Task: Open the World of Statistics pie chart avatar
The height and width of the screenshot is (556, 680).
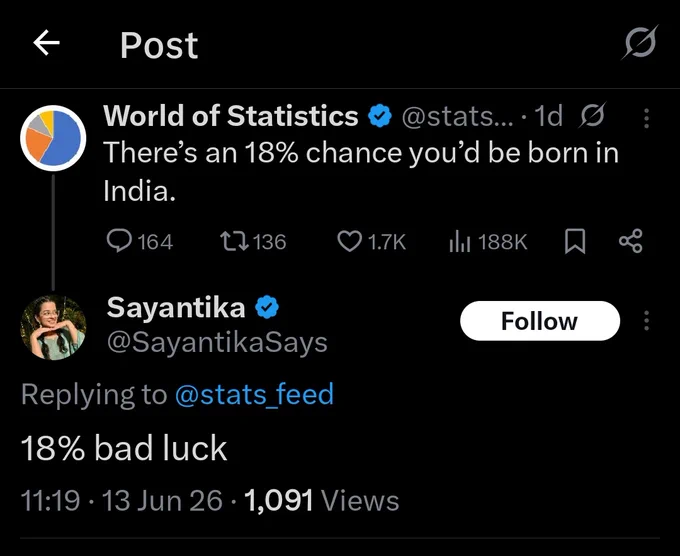Action: point(53,138)
